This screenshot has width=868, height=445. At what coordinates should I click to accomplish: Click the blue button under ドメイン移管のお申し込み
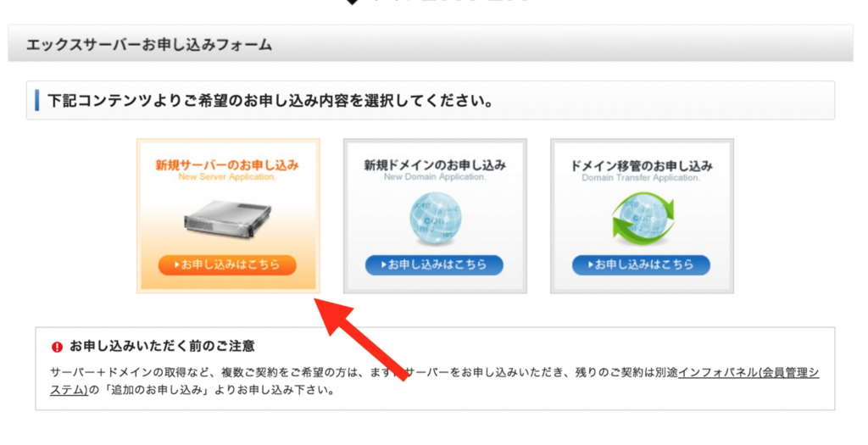pyautogui.click(x=642, y=265)
